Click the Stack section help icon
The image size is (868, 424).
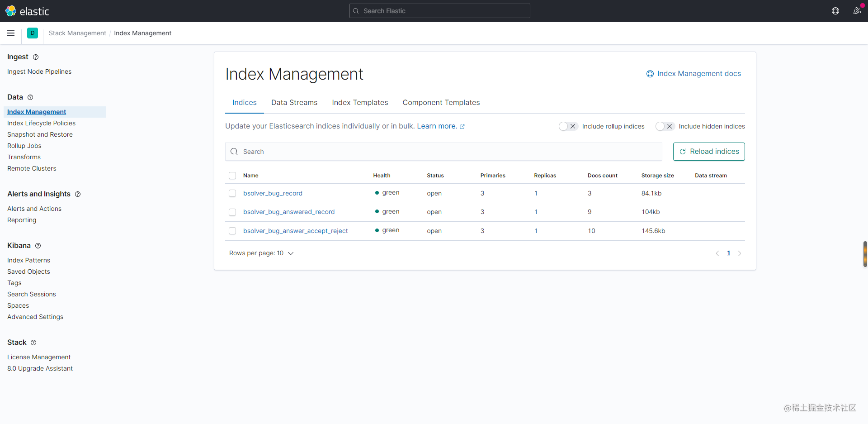(33, 343)
